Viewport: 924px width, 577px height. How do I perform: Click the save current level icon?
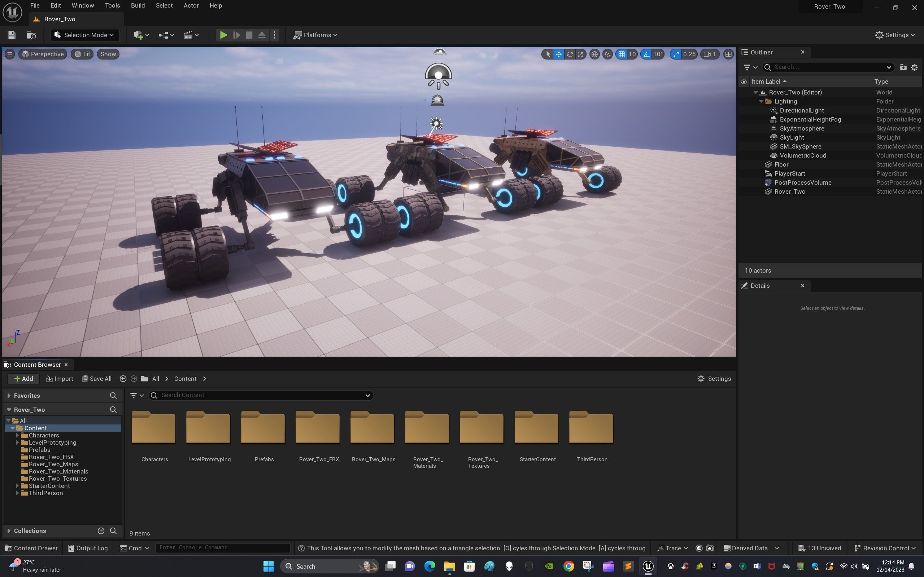[12, 35]
